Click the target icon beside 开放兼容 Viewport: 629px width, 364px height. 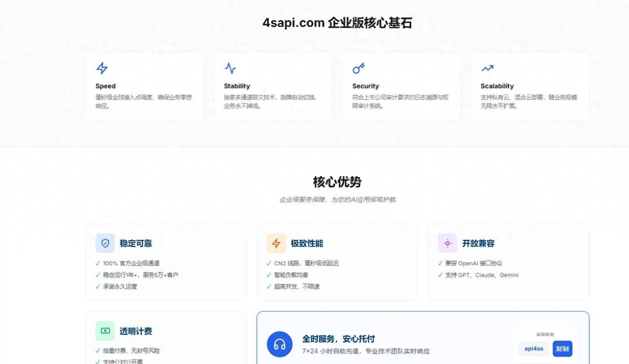pos(447,243)
